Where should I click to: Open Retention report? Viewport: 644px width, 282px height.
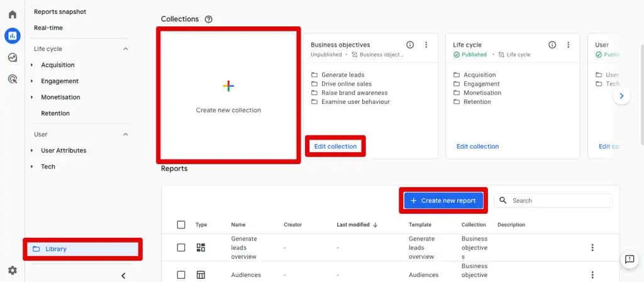[x=55, y=113]
